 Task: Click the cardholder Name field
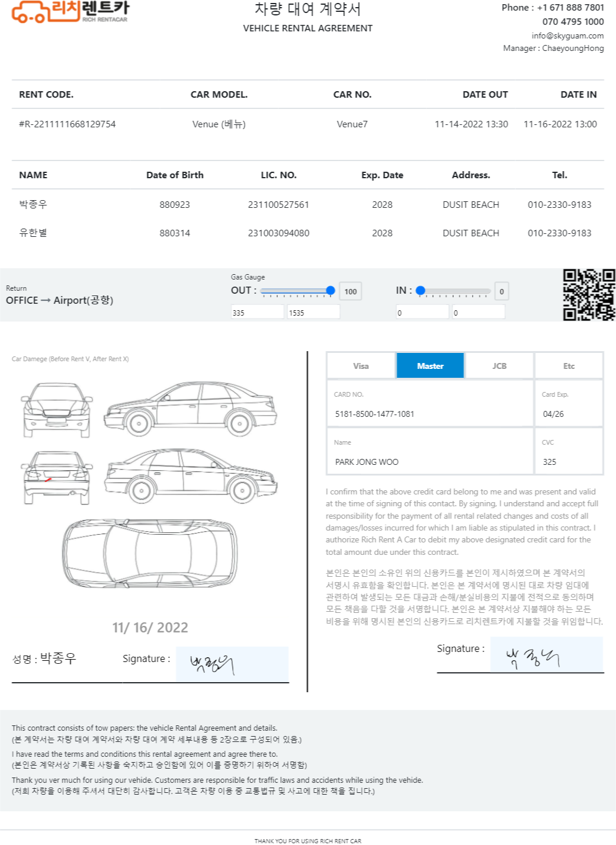[430, 462]
